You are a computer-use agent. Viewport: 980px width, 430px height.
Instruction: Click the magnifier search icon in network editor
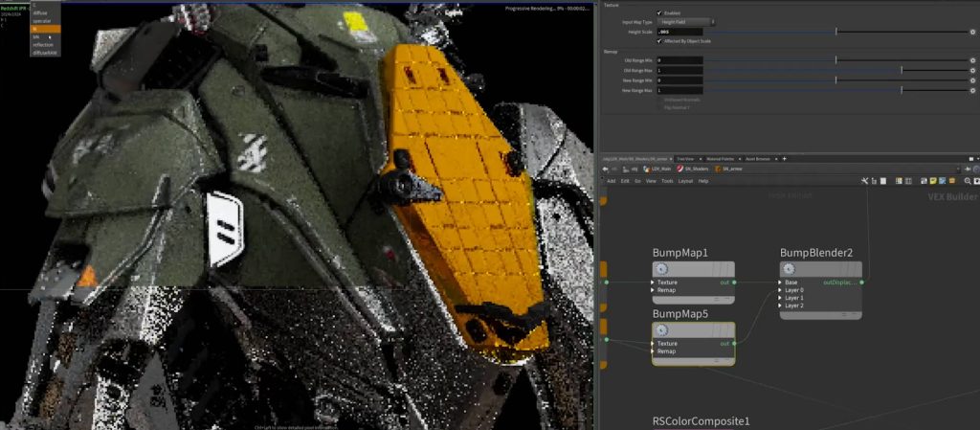(x=968, y=181)
